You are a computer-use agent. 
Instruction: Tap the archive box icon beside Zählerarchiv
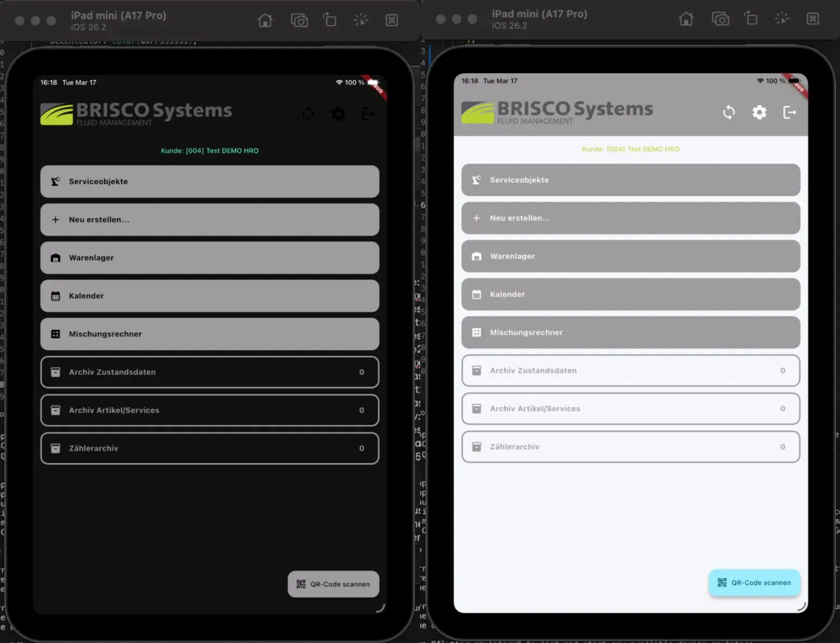[x=55, y=448]
